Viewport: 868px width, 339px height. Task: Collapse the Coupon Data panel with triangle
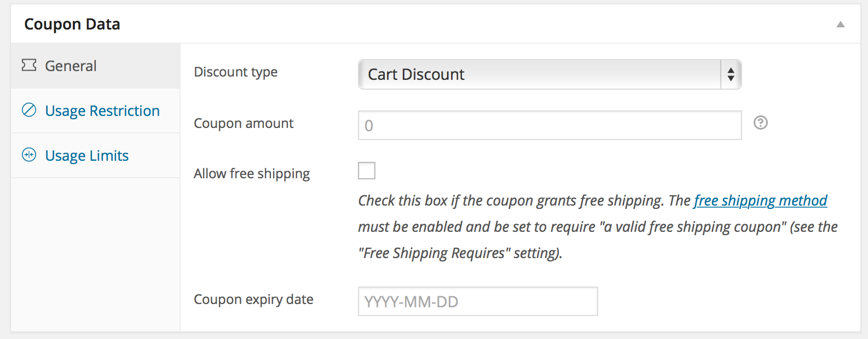coord(841,24)
